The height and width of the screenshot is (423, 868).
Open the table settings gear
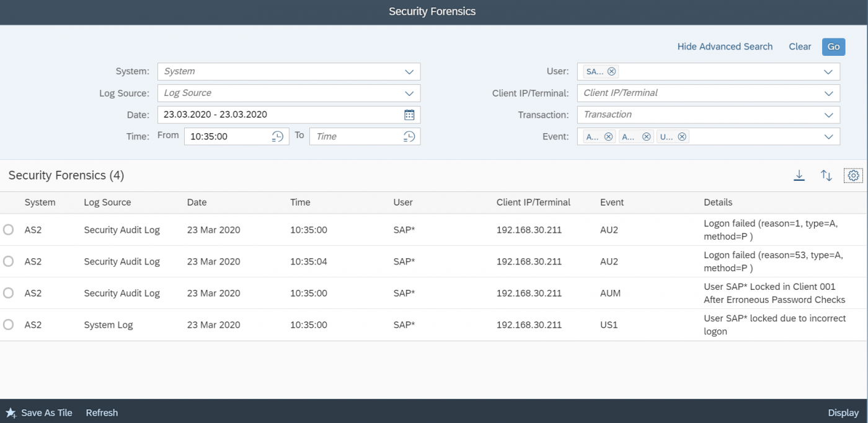pos(853,175)
